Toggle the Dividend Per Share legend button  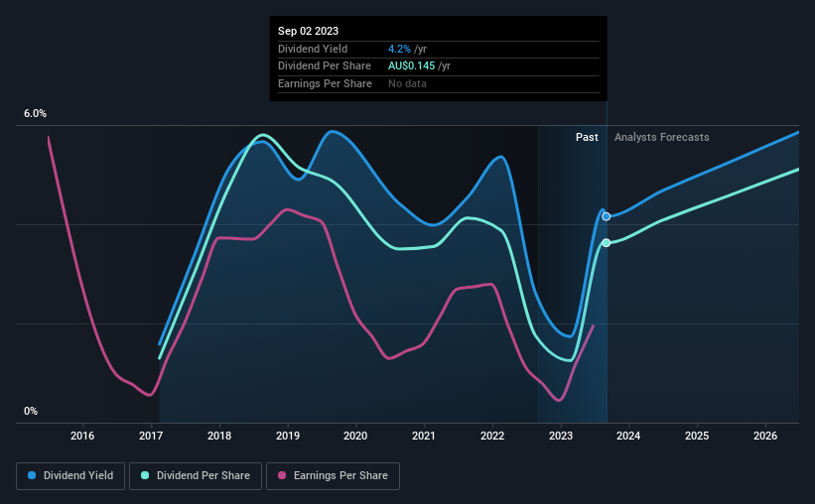pos(196,476)
